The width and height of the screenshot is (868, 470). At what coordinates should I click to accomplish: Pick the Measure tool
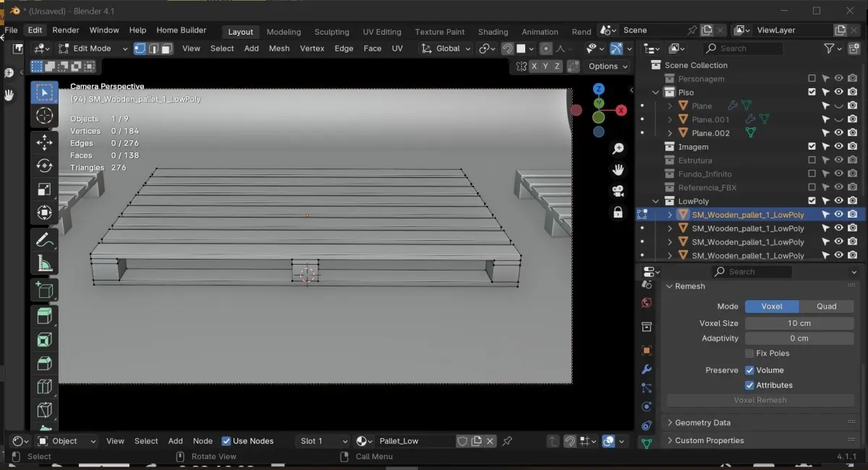pos(44,264)
